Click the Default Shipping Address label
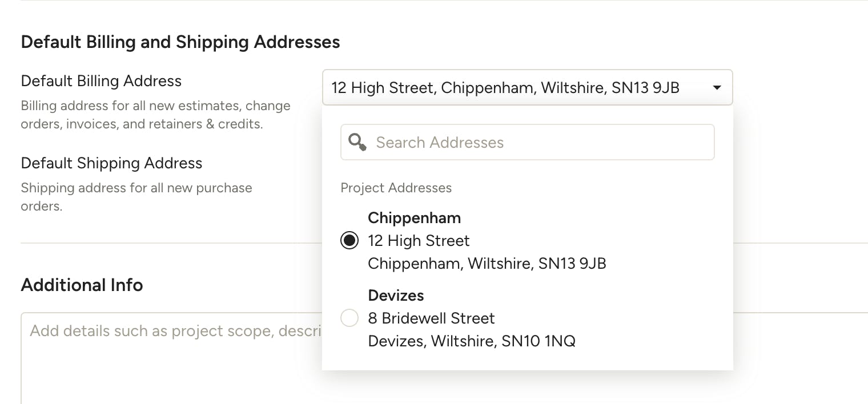Image resolution: width=868 pixels, height=404 pixels. [x=111, y=163]
